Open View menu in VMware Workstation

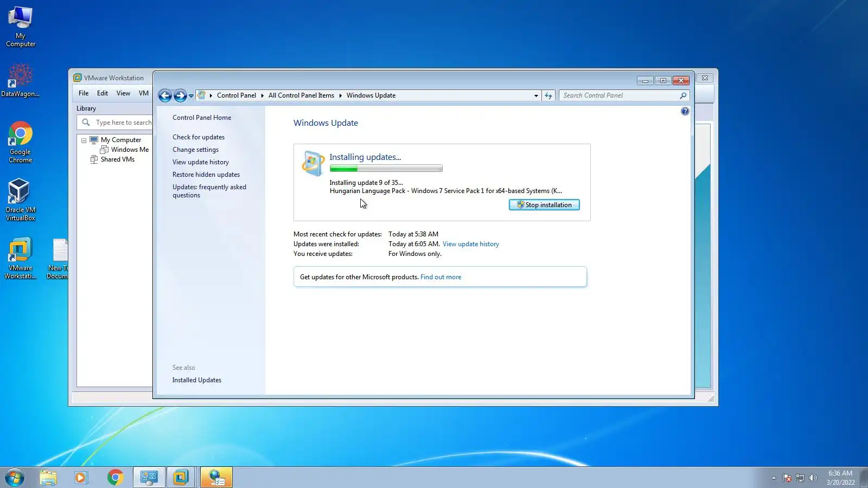click(x=123, y=93)
